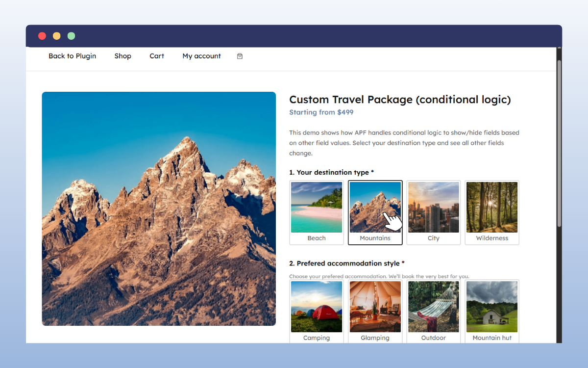
Task: Choose Glamping accommodation style
Action: tap(375, 312)
